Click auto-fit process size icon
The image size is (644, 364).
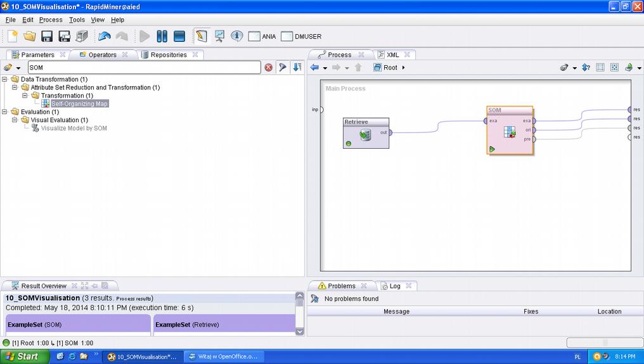[614, 67]
